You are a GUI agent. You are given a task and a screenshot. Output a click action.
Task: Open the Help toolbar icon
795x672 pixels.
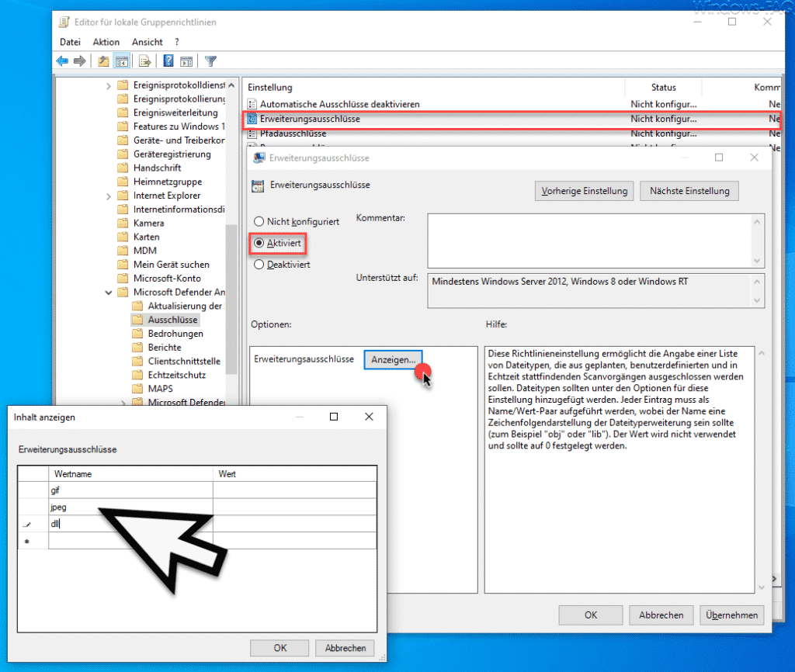168,61
